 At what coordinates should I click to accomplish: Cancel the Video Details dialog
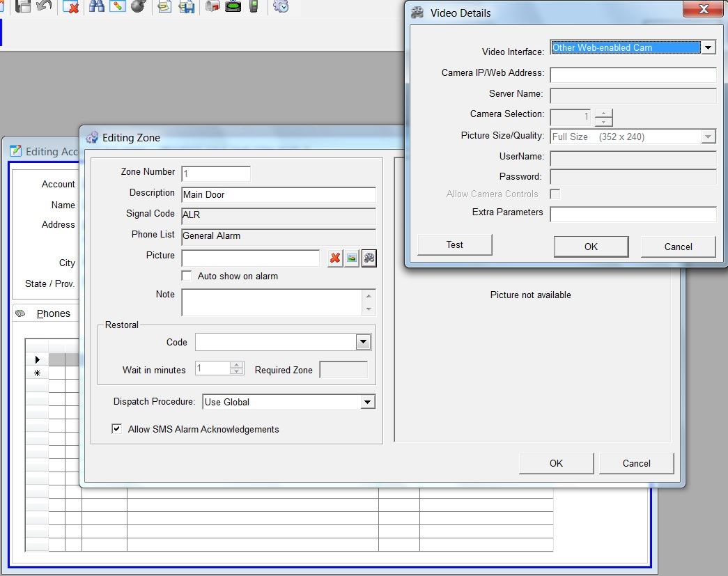pos(679,247)
